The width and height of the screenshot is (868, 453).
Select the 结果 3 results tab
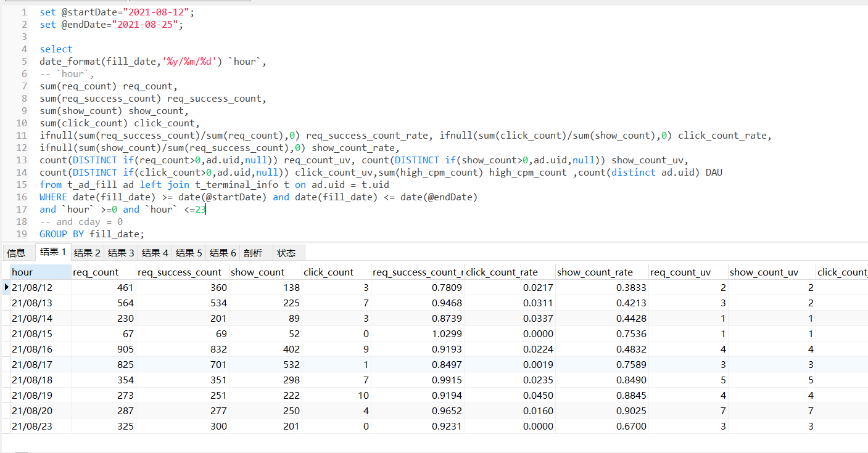121,253
